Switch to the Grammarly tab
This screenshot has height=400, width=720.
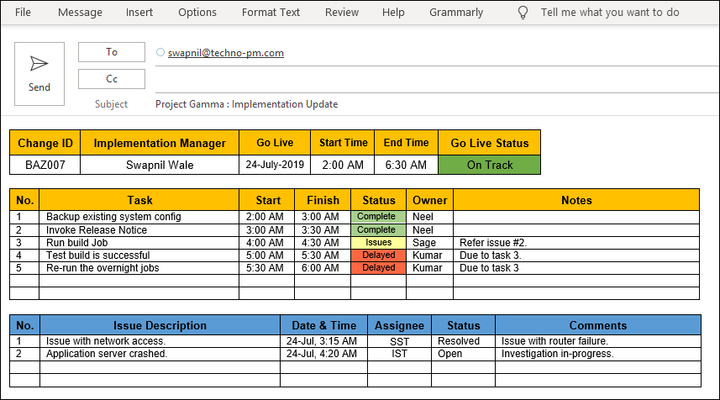pyautogui.click(x=456, y=13)
